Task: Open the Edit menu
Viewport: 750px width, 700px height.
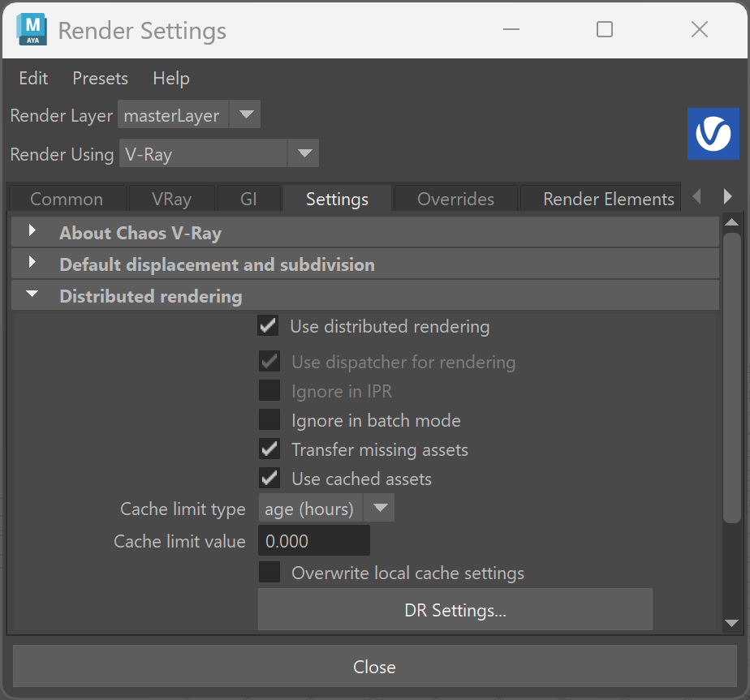Action: coord(33,78)
